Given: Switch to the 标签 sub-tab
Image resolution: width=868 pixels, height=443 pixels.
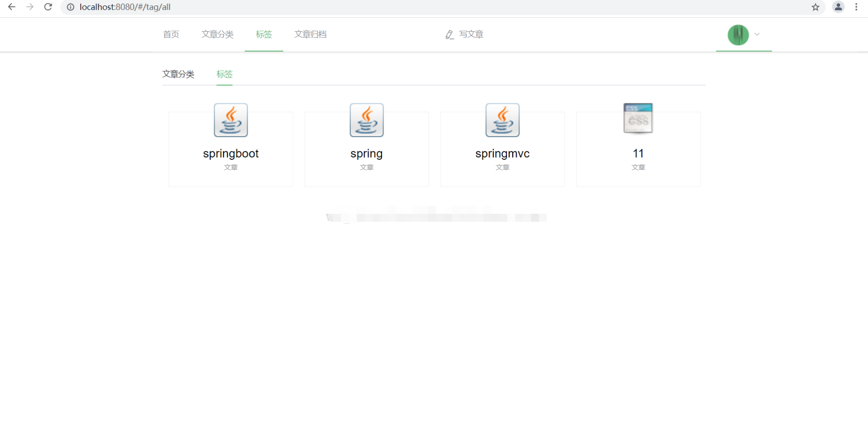Looking at the screenshot, I should pos(224,74).
